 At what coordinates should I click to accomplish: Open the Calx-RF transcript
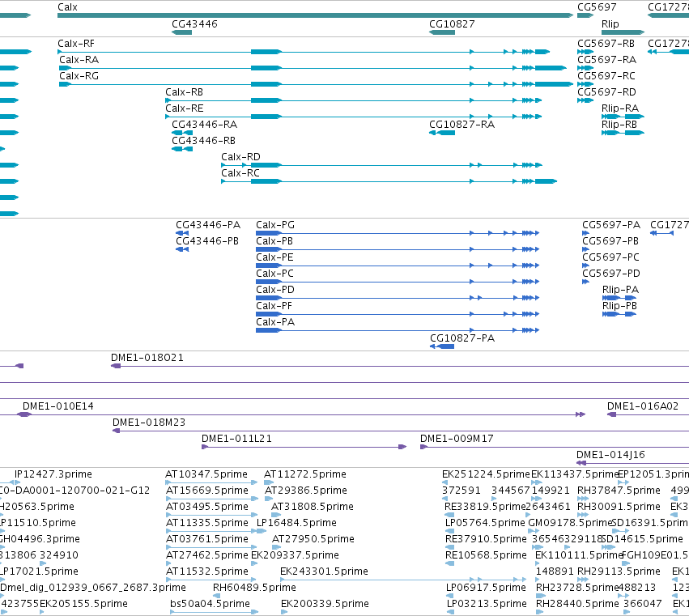(76, 44)
